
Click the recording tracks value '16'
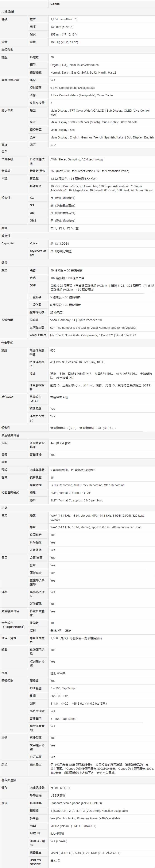tap(52, 478)
